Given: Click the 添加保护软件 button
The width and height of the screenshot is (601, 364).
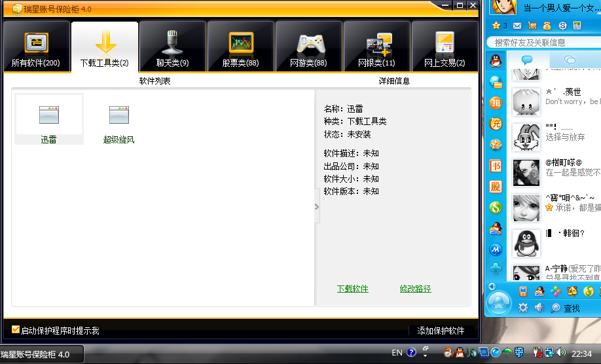Looking at the screenshot, I should tap(441, 330).
